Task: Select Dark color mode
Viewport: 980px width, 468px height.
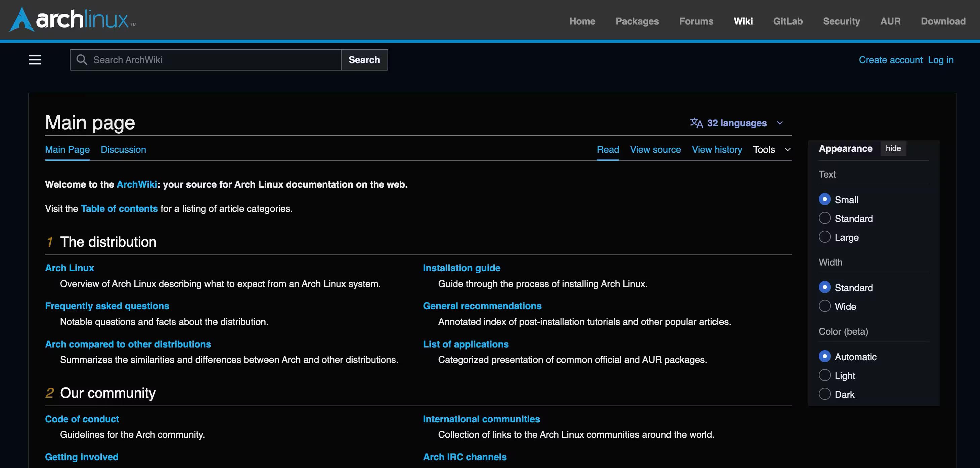Action: point(825,394)
